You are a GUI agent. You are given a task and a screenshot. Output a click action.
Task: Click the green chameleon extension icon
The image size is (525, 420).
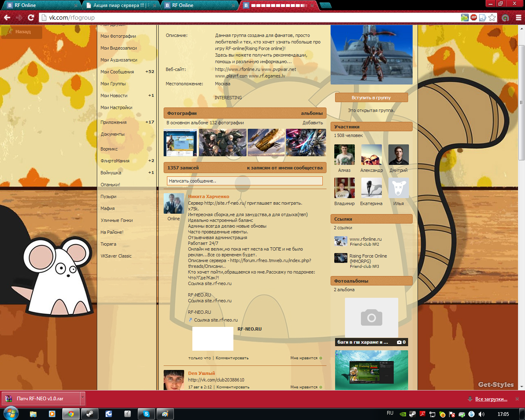[465, 18]
